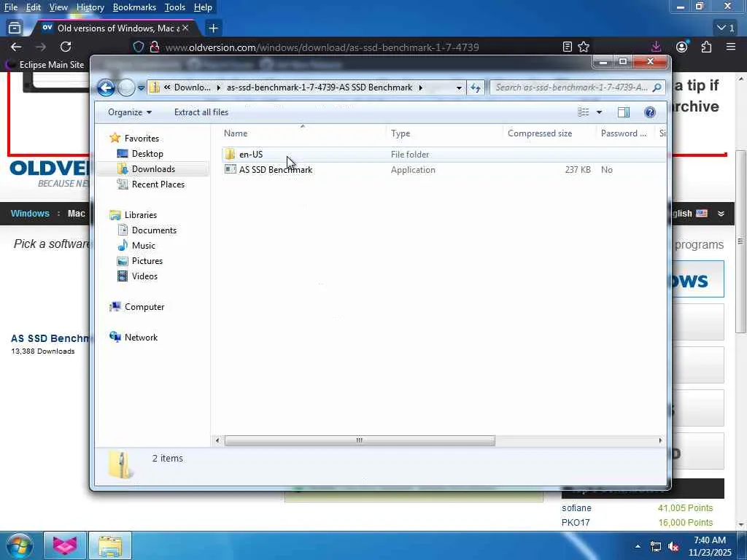
Task: Select Libraries in navigation pane
Action: pyautogui.click(x=141, y=215)
